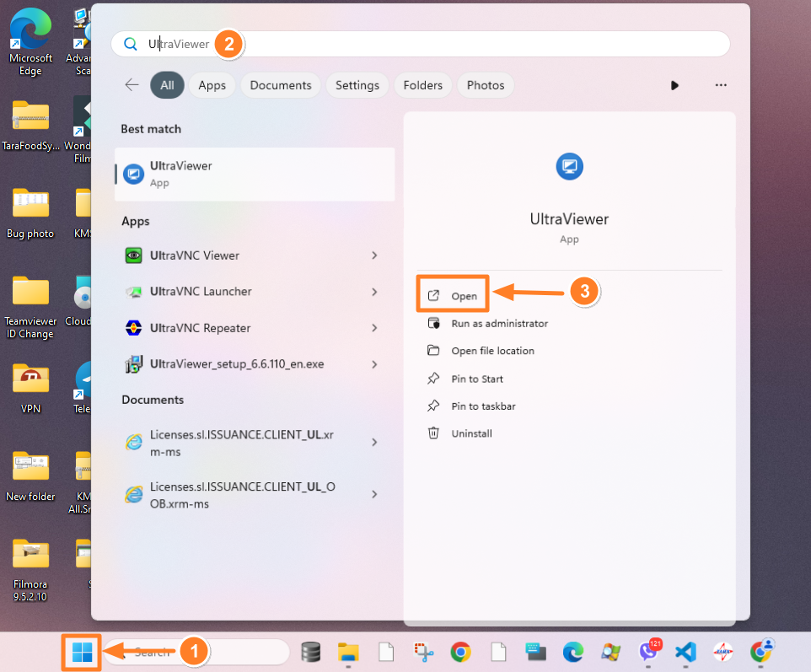Open Microsoft Edge desktop shortcut

(x=30, y=42)
